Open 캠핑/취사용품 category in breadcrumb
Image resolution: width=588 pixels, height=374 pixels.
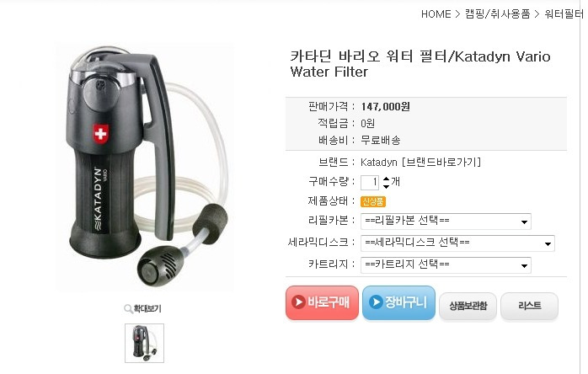tap(497, 14)
